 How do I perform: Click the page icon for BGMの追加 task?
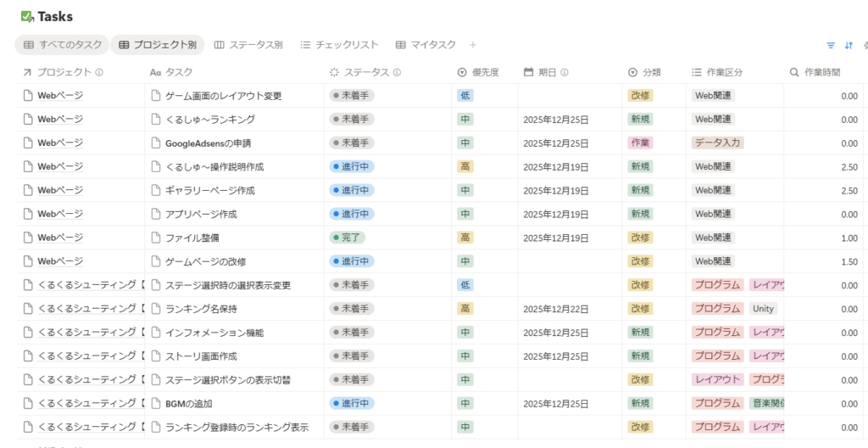tap(156, 404)
